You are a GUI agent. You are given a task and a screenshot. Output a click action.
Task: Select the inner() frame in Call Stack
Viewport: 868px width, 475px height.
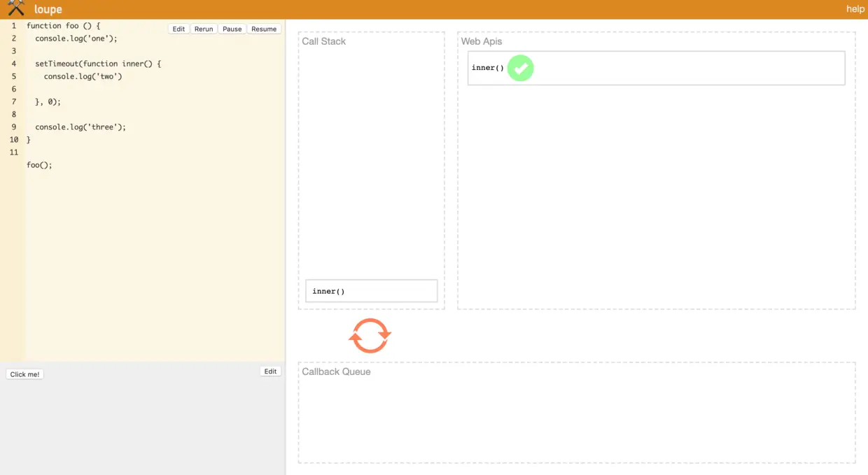[x=372, y=291]
